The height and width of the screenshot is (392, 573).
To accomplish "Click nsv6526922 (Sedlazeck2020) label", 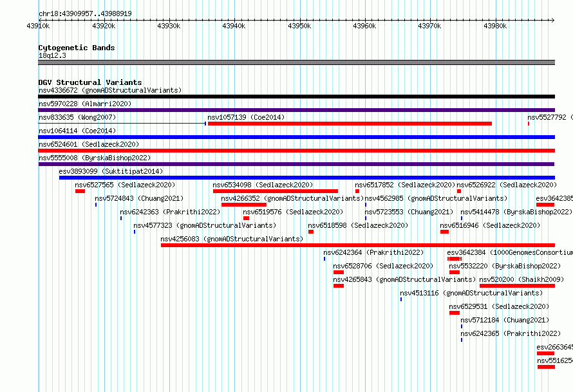I will (x=507, y=185).
